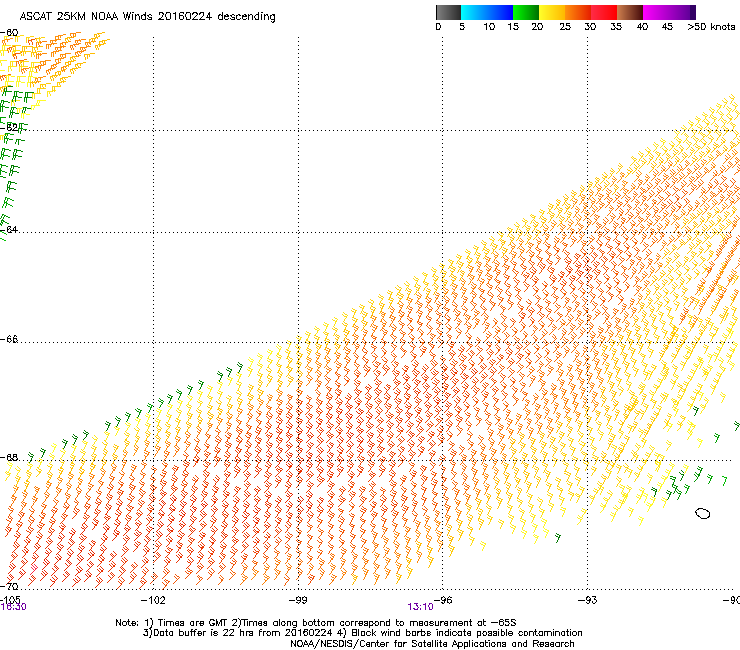Click the legend tick label 45
Screen dimensions: 740x650
pyautogui.click(x=667, y=27)
